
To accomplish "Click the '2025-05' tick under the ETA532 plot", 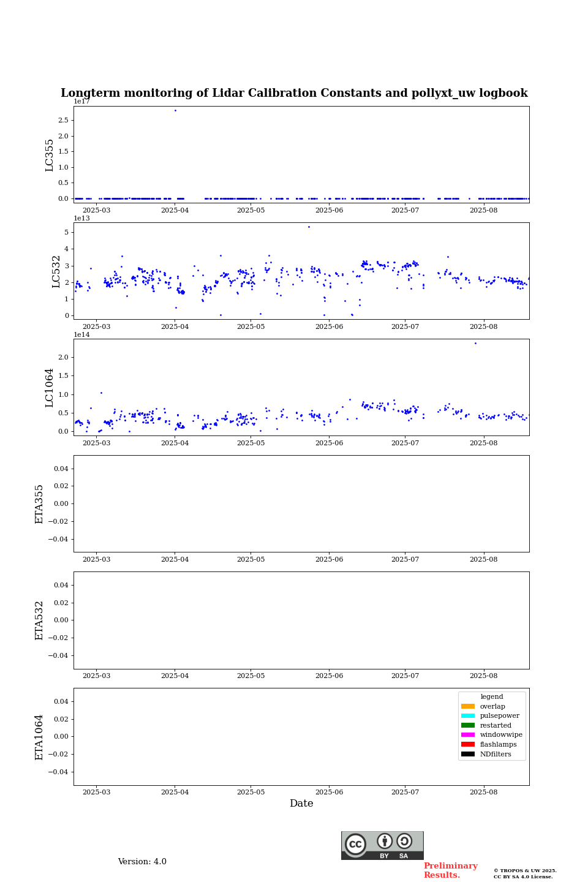I will click(251, 676).
